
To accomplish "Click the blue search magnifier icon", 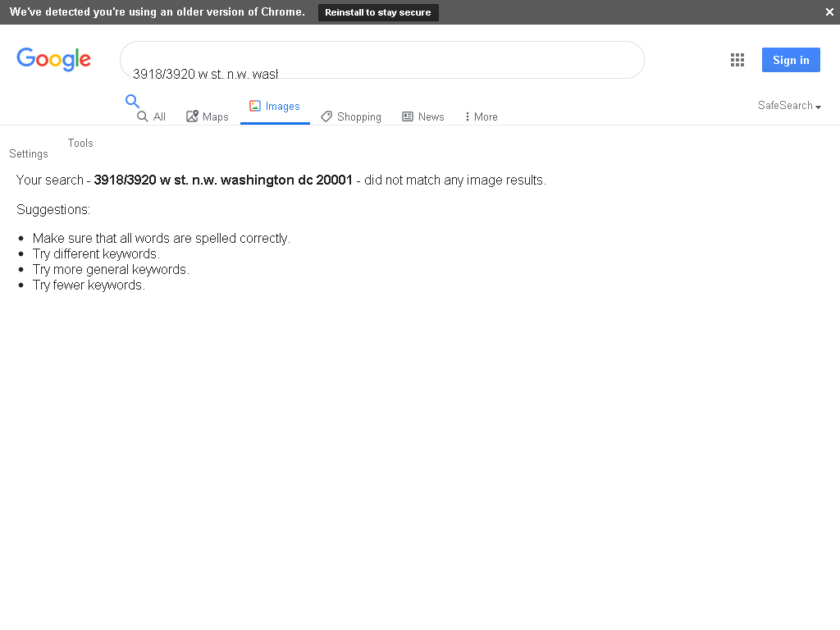I will [x=132, y=101].
